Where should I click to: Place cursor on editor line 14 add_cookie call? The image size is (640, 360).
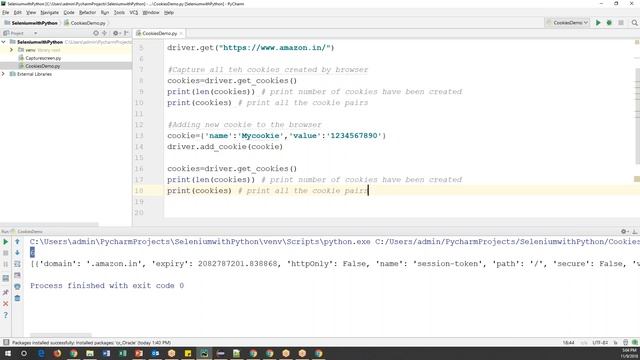pyautogui.click(x=225, y=147)
